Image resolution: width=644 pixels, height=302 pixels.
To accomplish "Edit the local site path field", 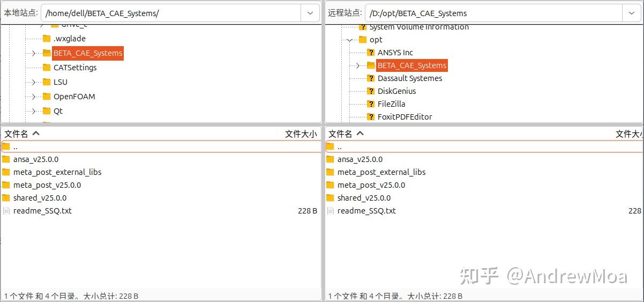I will tap(171, 13).
